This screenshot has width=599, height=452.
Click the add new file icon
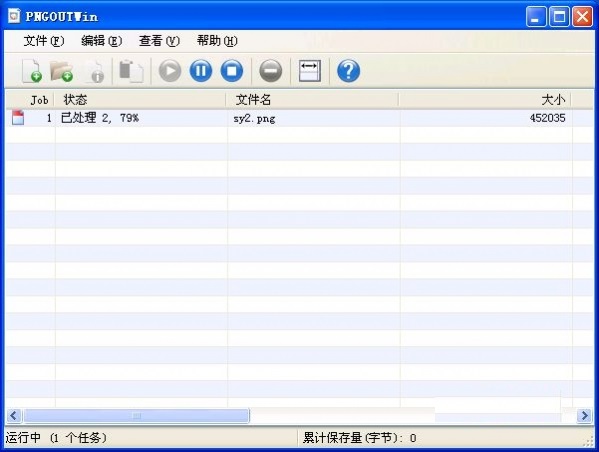[x=32, y=71]
